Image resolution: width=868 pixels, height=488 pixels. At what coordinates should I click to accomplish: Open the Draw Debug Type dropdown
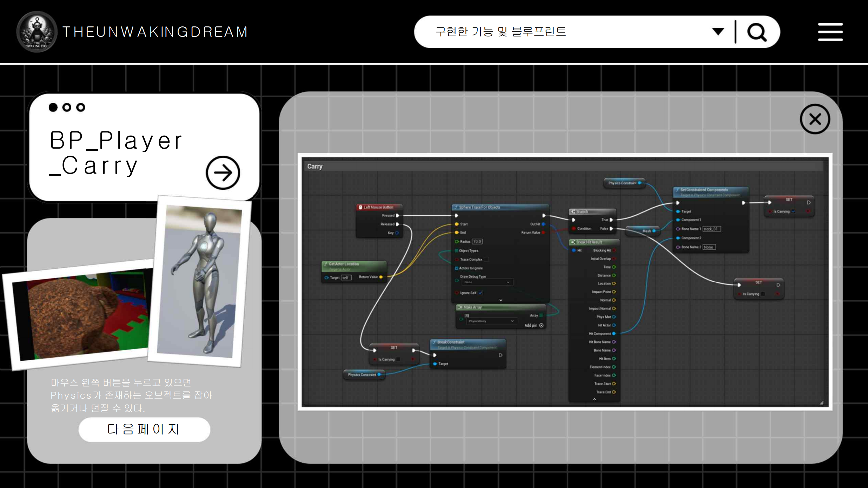pyautogui.click(x=487, y=282)
